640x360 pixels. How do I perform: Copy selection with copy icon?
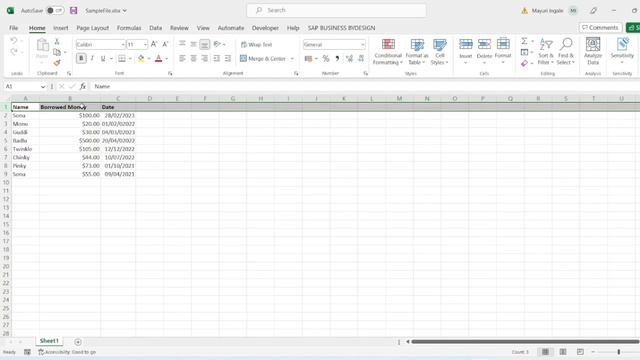(x=57, y=52)
